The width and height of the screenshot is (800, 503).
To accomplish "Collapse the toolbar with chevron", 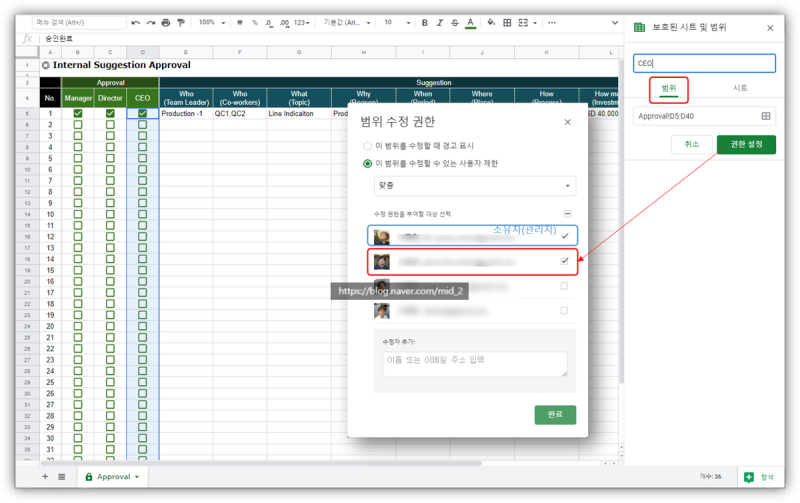I will [x=615, y=22].
